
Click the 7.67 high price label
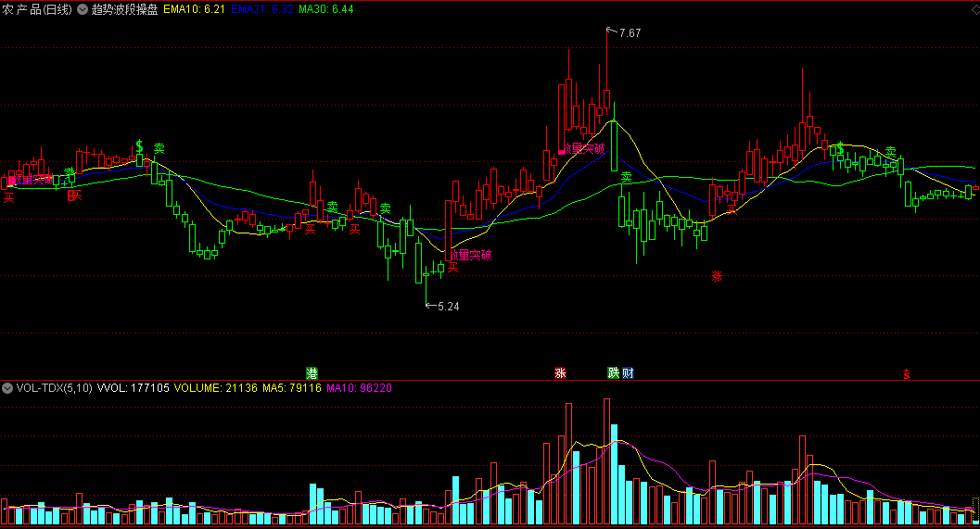click(630, 33)
